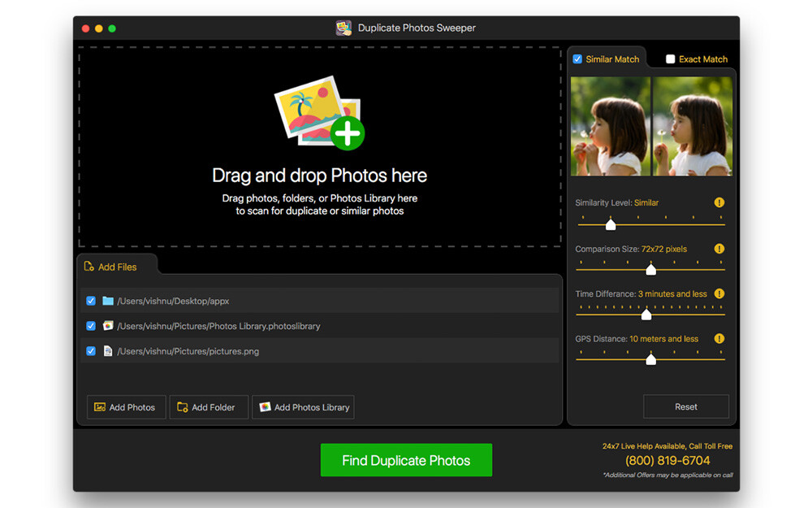Screen dimensions: 812x508
Task: Click the left girl preview photo
Action: pyautogui.click(x=611, y=127)
